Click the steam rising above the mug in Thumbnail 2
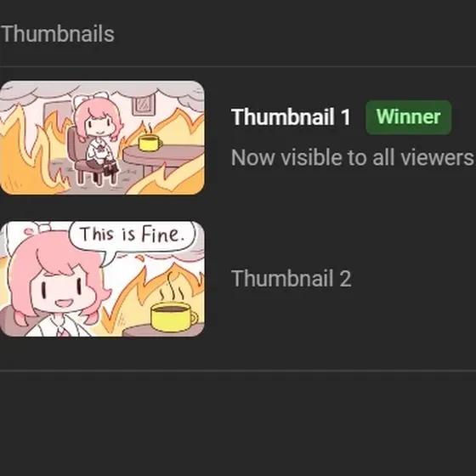This screenshot has width=476, height=476. tap(173, 288)
